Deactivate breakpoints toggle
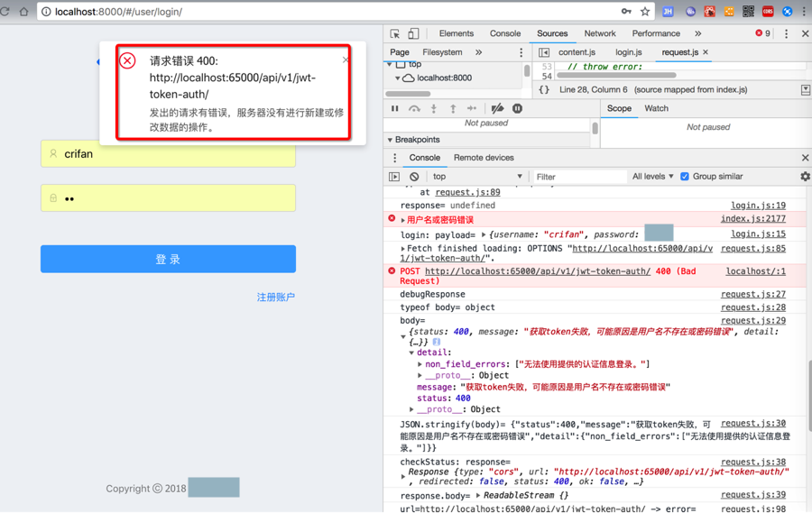Image resolution: width=812 pixels, height=513 pixels. click(497, 108)
